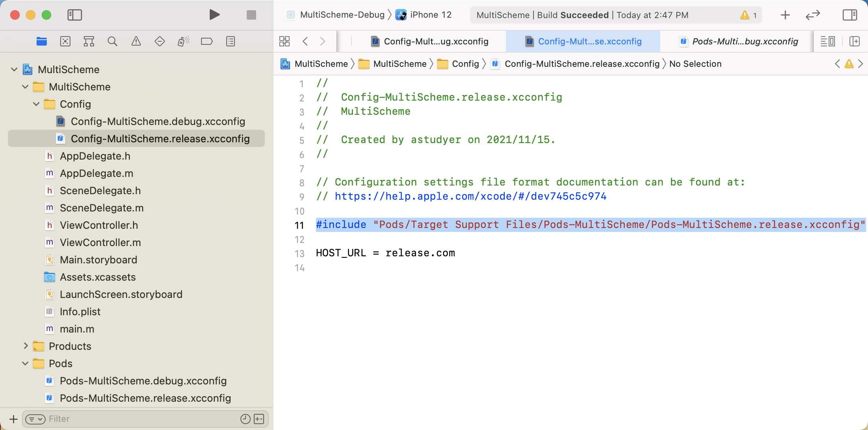The height and width of the screenshot is (430, 868).
Task: Select the Find navigator magnifier icon
Action: 113,41
